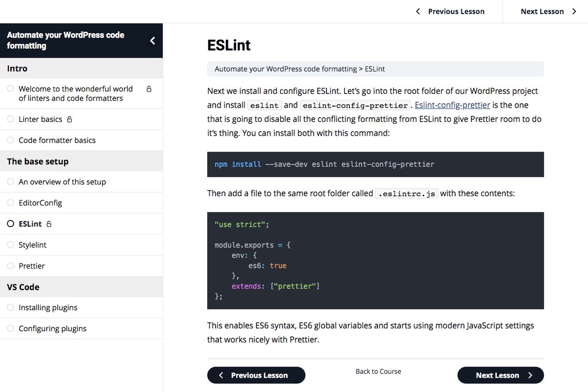Mark the Linter basics progress circle
This screenshot has width=588, height=392.
(11, 119)
